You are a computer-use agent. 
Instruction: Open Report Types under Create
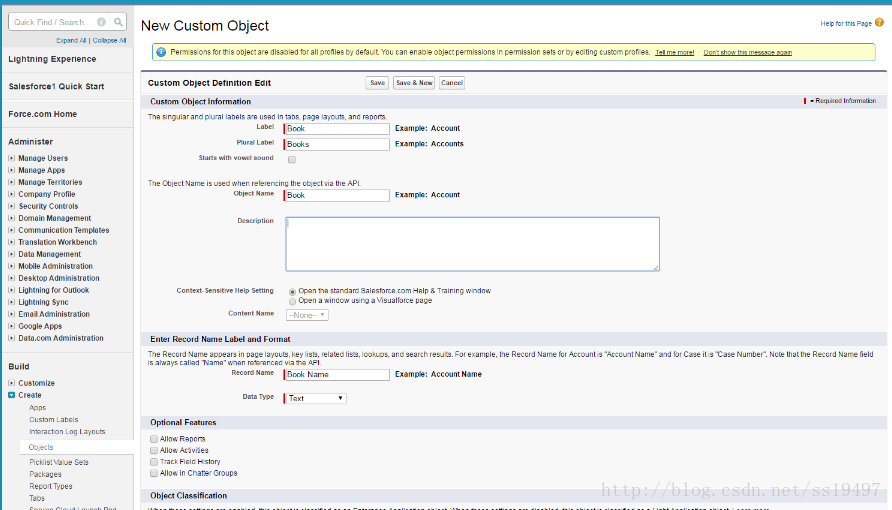point(51,486)
